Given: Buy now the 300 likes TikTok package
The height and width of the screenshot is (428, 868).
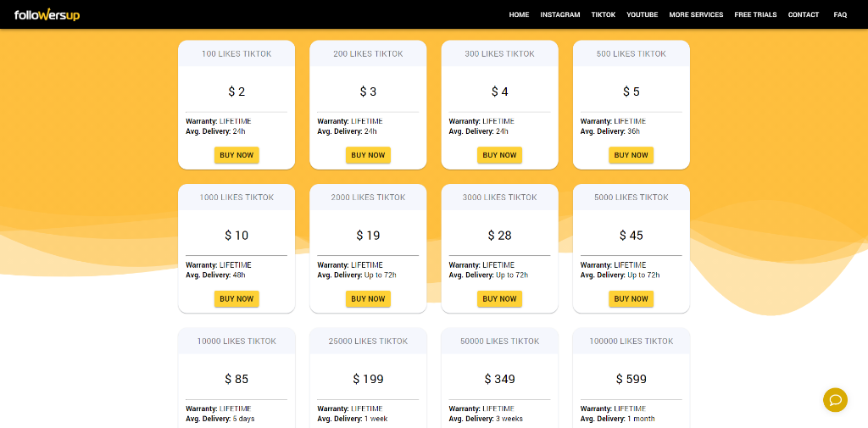Looking at the screenshot, I should (499, 155).
